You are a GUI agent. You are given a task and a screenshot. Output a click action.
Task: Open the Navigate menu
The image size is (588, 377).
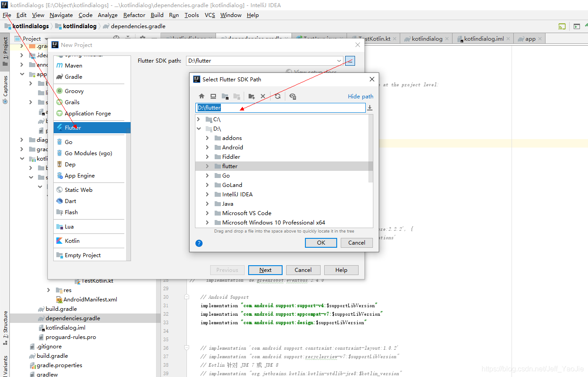pos(61,15)
